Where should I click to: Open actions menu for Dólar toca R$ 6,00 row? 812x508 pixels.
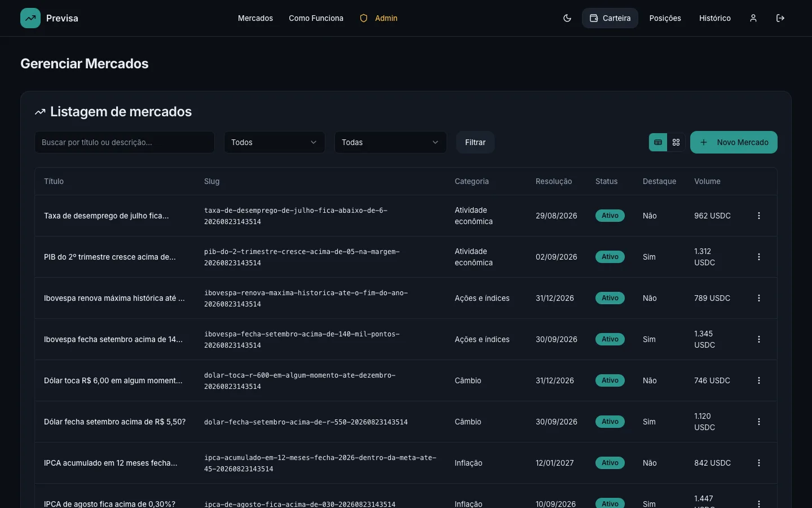(759, 380)
